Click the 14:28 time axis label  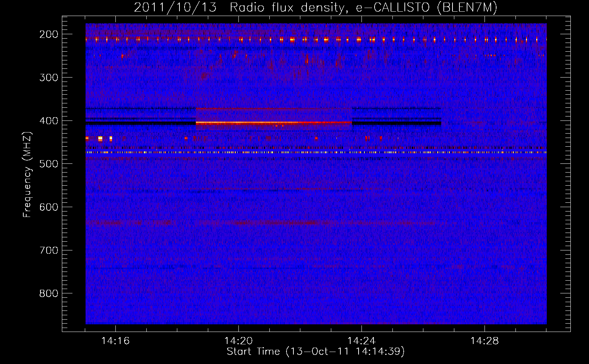pyautogui.click(x=485, y=341)
